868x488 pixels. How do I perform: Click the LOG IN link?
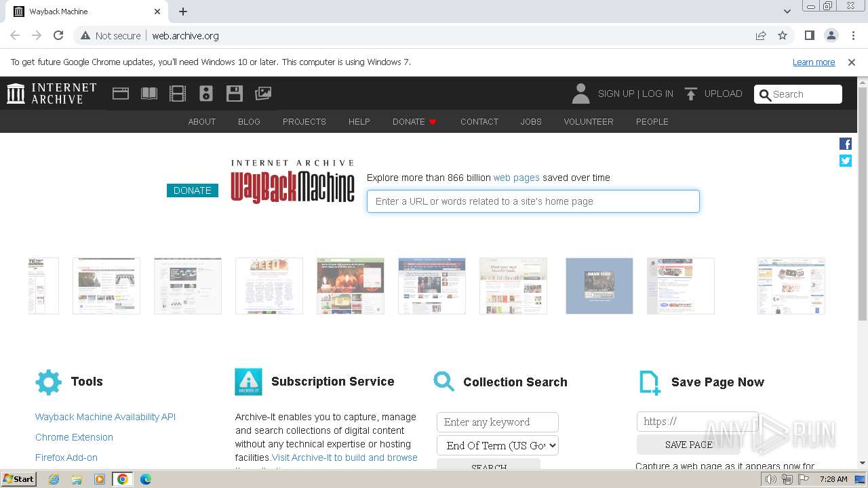click(658, 94)
